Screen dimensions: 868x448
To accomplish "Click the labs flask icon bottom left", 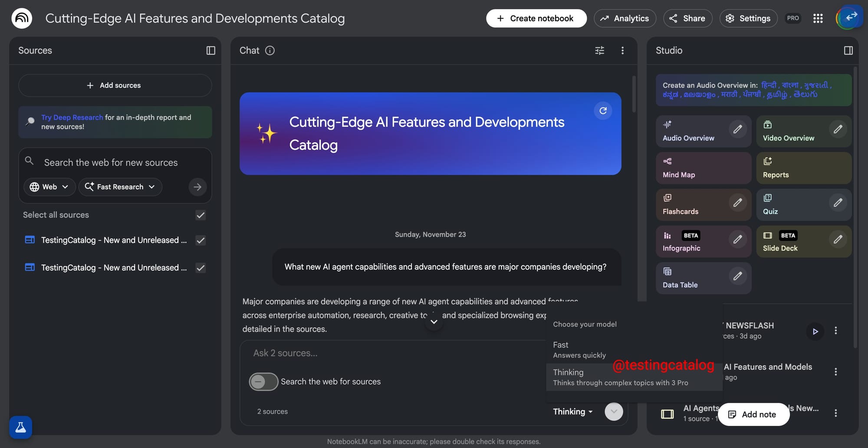I will click(20, 427).
